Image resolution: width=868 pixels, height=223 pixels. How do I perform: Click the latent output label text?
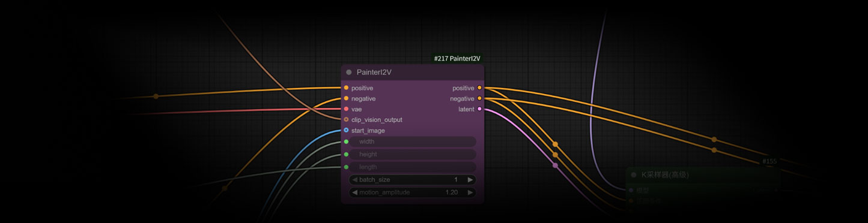coord(466,109)
